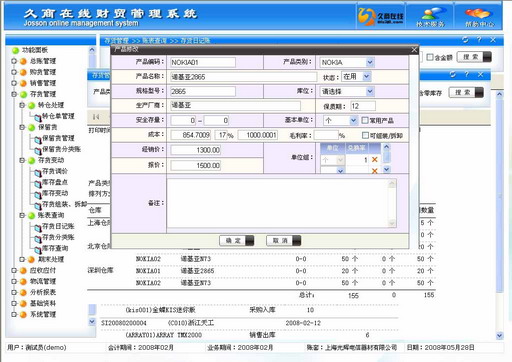Collapse the 存货变动 tree node

(x=22, y=160)
